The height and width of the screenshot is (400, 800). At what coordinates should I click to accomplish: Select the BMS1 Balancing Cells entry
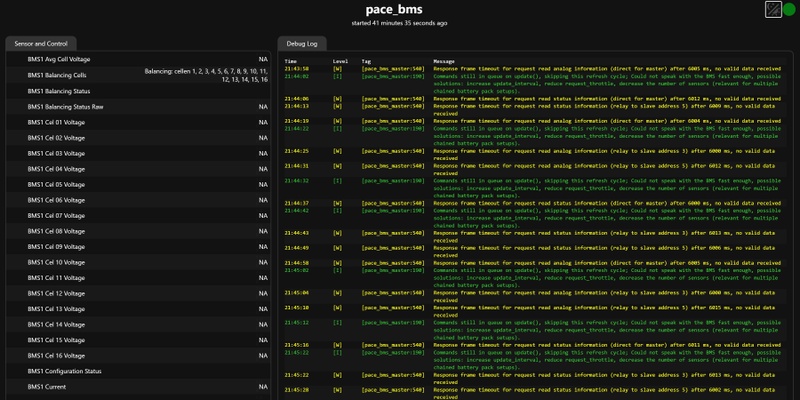pos(138,75)
